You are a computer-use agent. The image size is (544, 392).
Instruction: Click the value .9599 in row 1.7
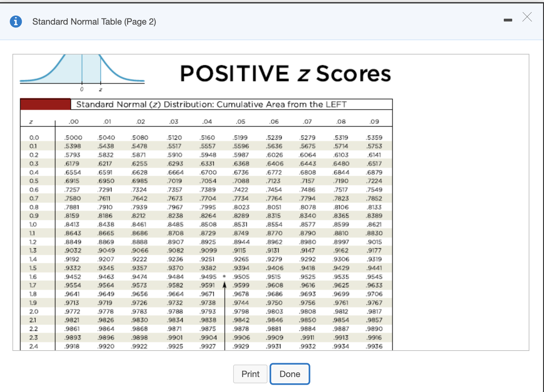click(241, 285)
